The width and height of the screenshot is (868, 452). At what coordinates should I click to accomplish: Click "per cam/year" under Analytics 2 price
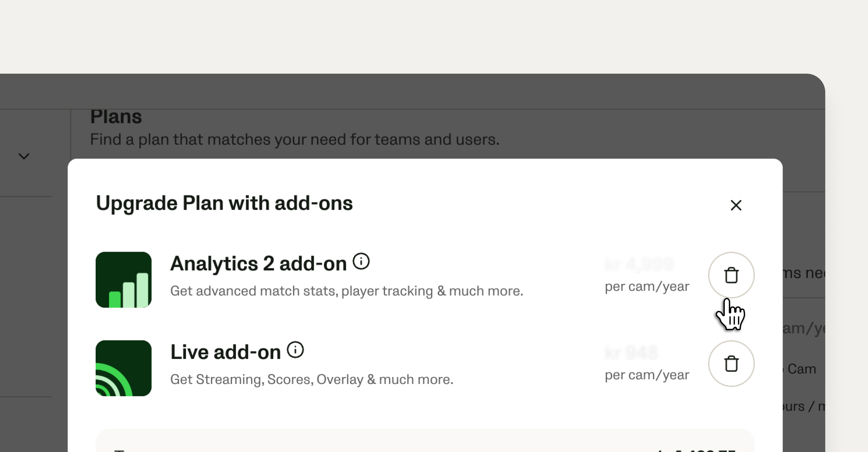coord(647,287)
